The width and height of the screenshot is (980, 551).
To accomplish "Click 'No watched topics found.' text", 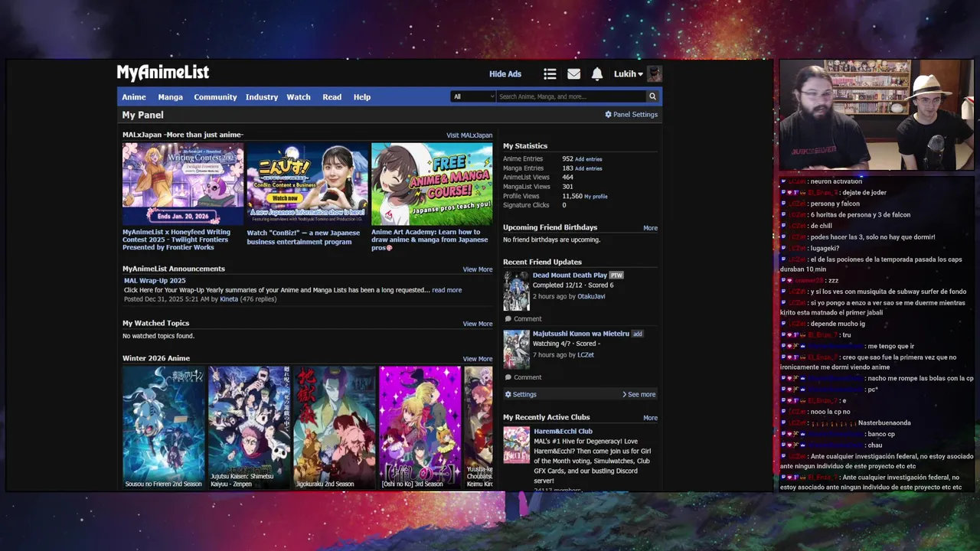I will 158,336.
